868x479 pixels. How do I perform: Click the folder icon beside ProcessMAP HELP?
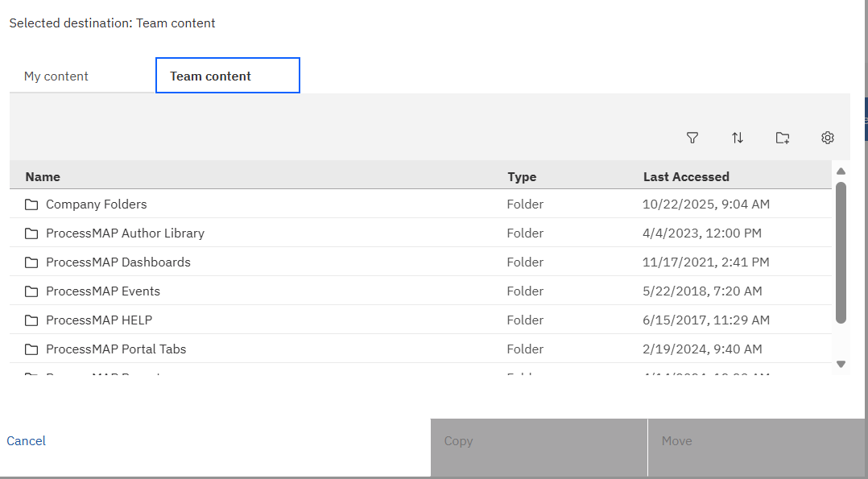[31, 320]
